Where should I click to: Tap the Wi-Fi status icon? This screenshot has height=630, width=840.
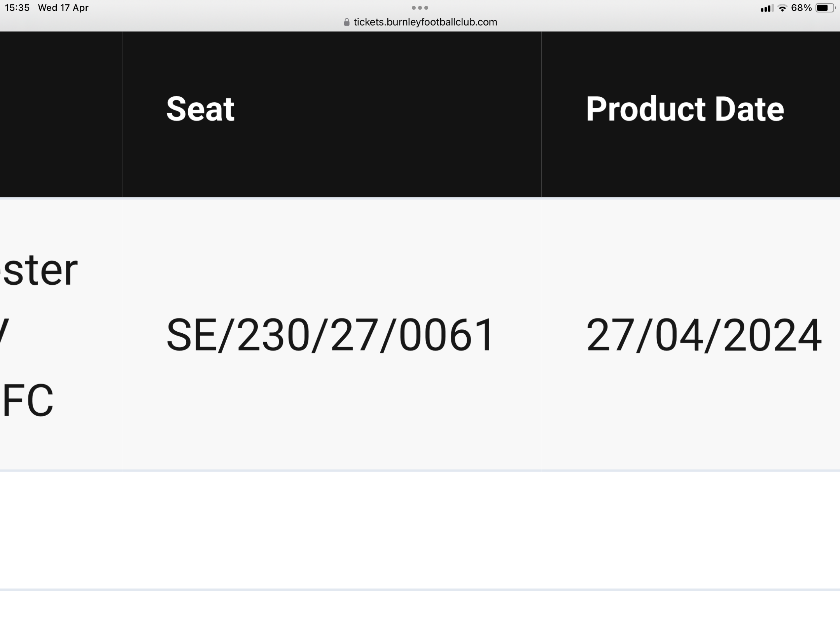tap(782, 8)
